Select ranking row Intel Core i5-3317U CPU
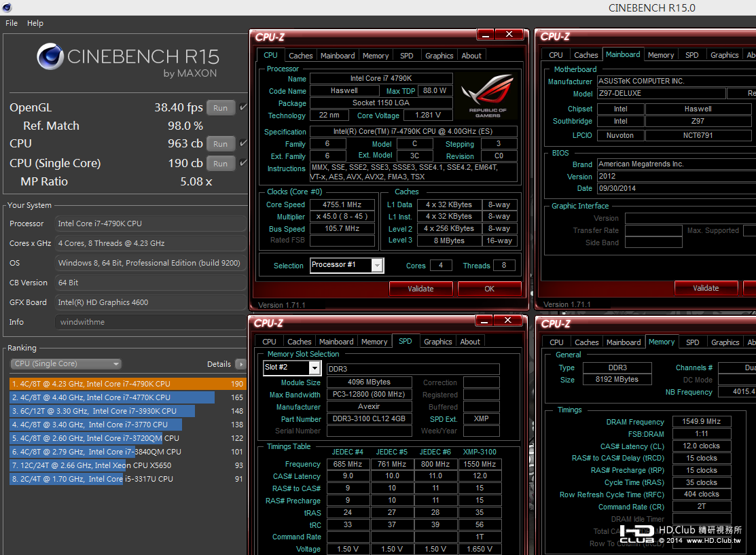 [x=128, y=479]
